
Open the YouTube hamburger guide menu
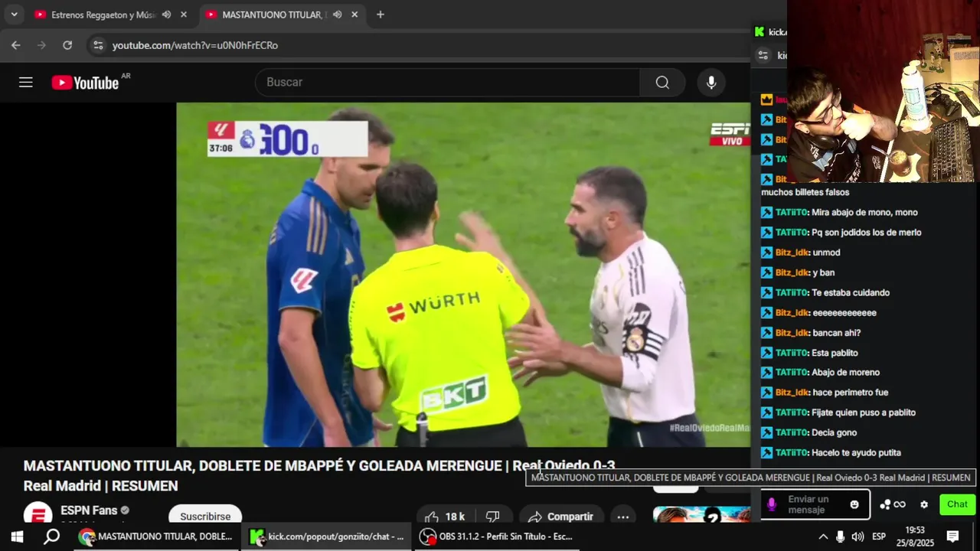click(26, 82)
